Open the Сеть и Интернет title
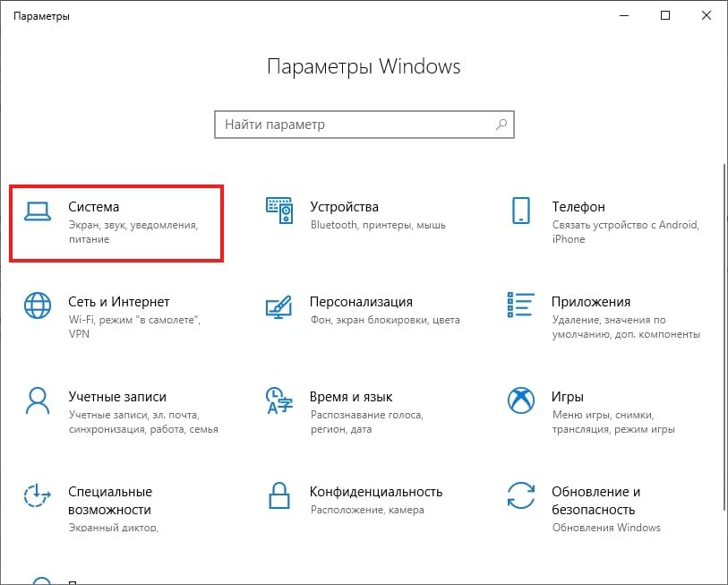The image size is (728, 585). pyautogui.click(x=119, y=302)
